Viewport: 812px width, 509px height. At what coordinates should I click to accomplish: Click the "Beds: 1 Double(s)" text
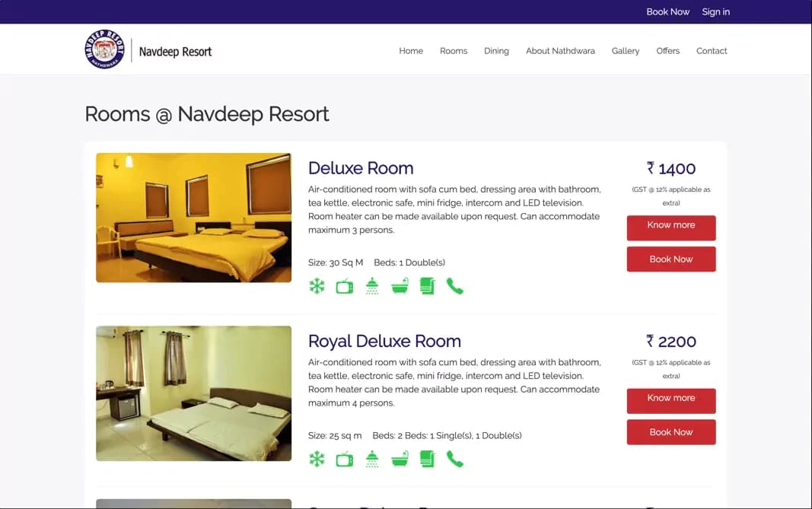tap(409, 262)
